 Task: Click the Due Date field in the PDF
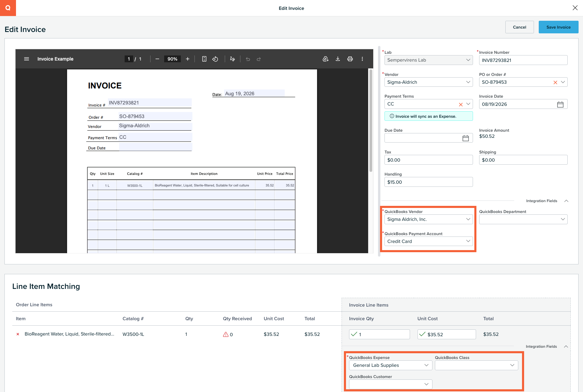tap(155, 147)
